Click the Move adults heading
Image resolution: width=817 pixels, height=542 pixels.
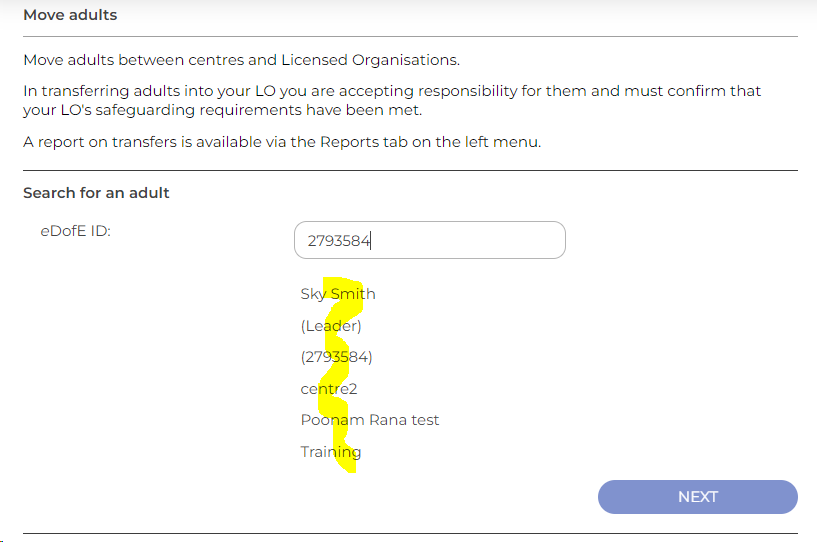pos(70,15)
